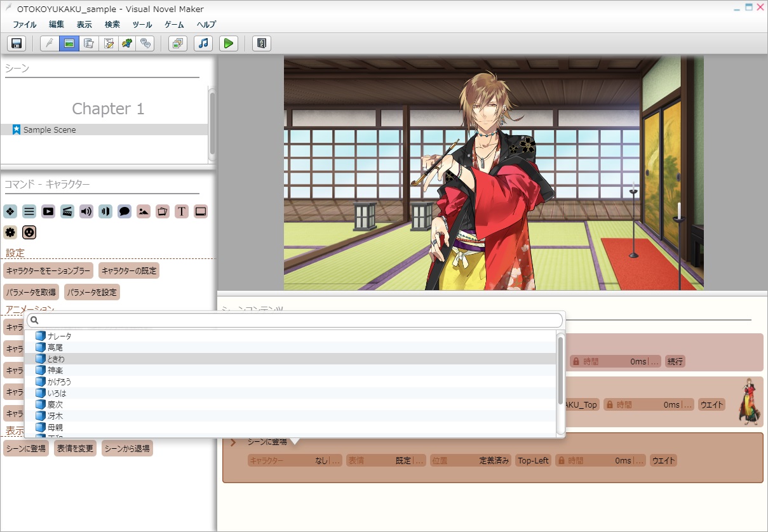The width and height of the screenshot is (768, 532).
Task: Choose いろは from the character list
Action: tap(290, 393)
